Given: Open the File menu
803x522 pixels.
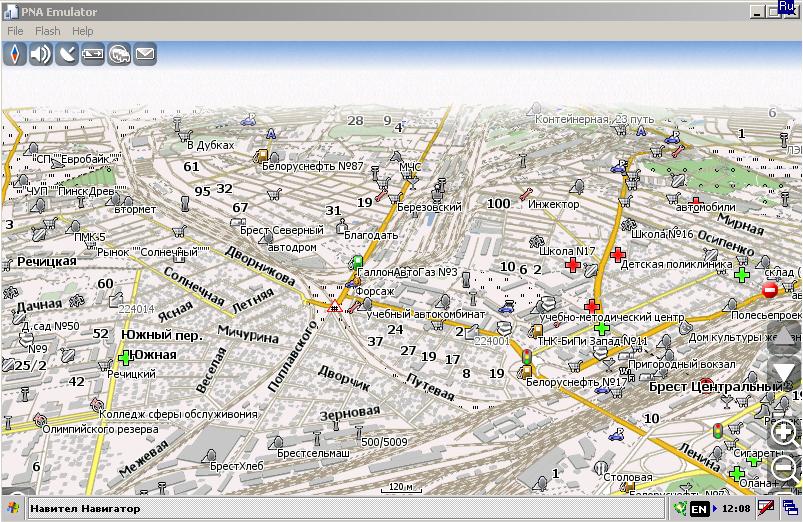Looking at the screenshot, I should [15, 31].
